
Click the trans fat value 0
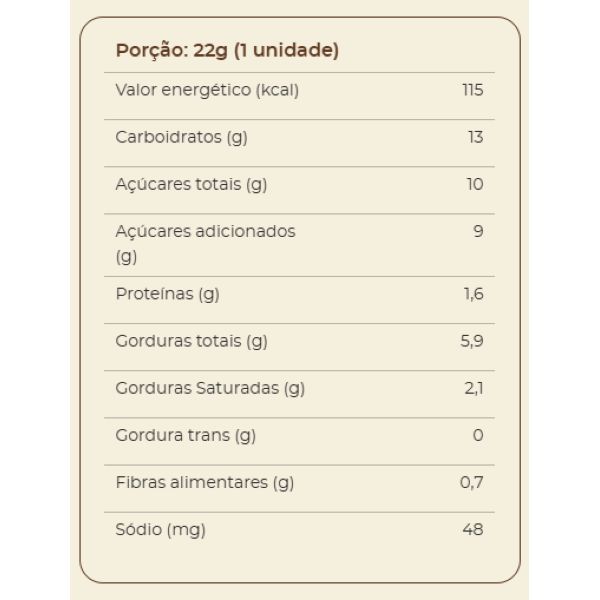[x=478, y=435]
